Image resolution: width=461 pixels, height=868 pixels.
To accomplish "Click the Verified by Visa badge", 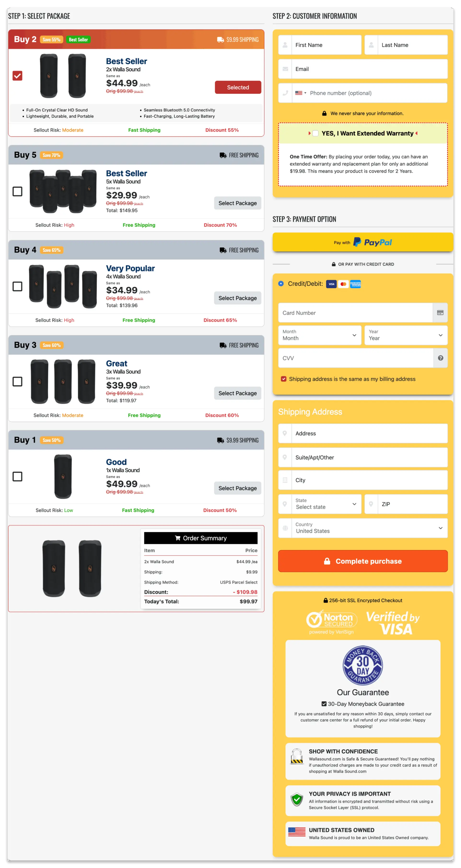I will (x=393, y=623).
